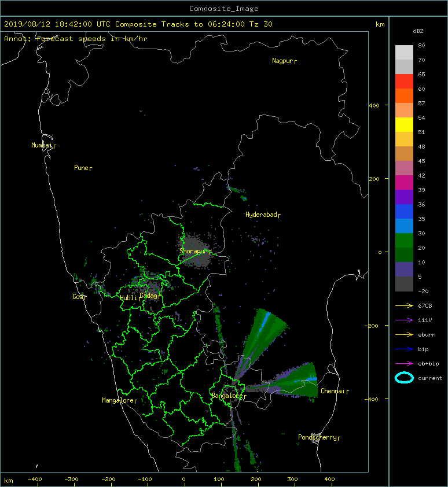Click the Goa label
Screen dimensions: 448x487
tap(78, 297)
